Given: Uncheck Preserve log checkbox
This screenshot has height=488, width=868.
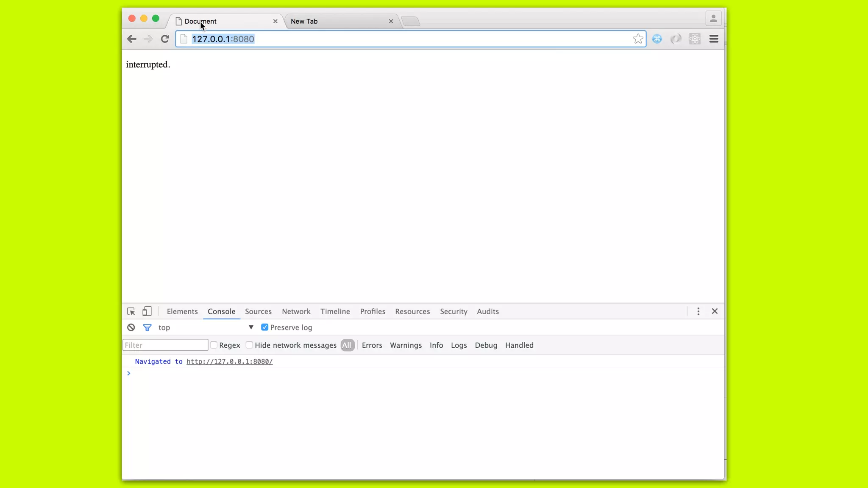Looking at the screenshot, I should [264, 327].
